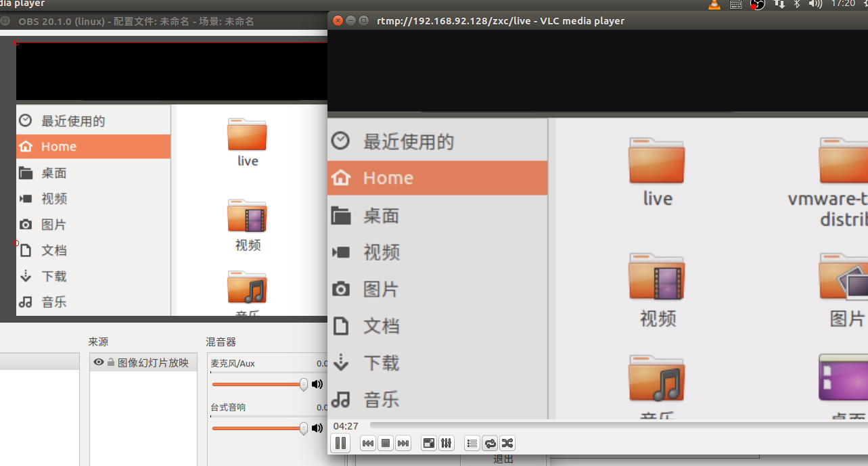Image resolution: width=868 pixels, height=466 pixels.
Task: Click the 来源 panel header
Action: point(98,342)
